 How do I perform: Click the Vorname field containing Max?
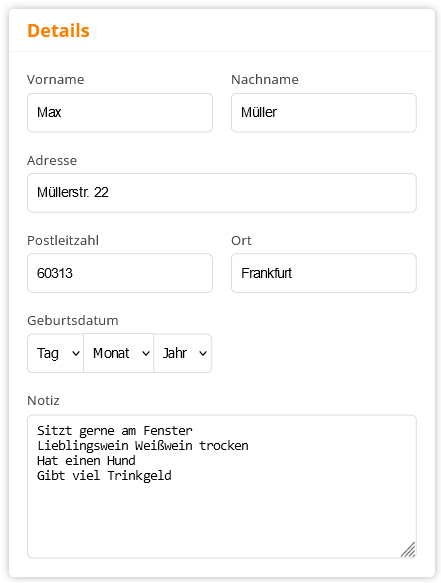click(120, 113)
